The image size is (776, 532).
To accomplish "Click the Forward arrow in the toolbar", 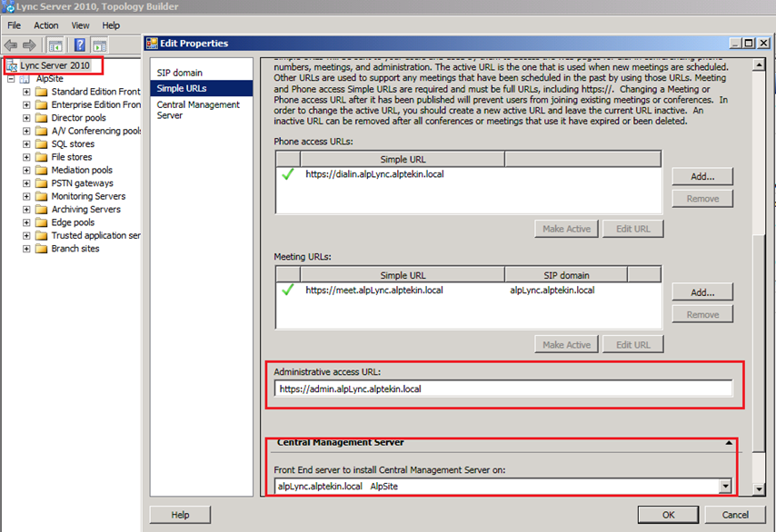I will tap(29, 45).
